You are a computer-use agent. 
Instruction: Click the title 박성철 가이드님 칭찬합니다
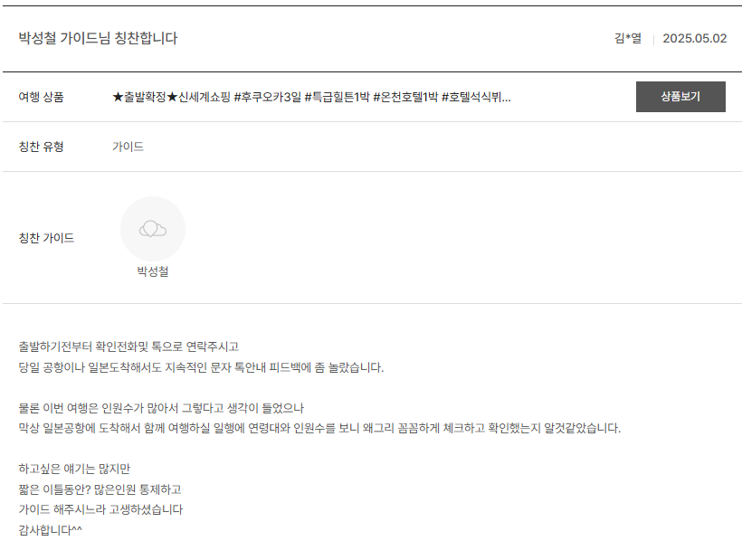[x=98, y=38]
